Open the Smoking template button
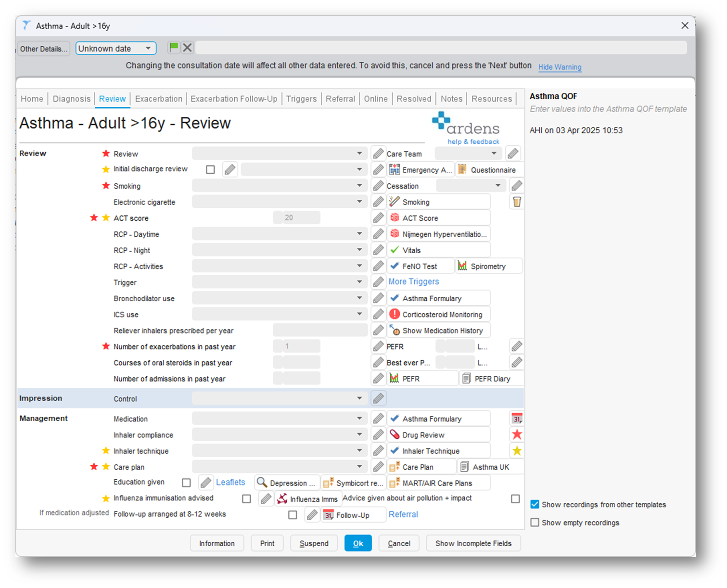Viewport: 727px width, 588px height. (x=439, y=202)
